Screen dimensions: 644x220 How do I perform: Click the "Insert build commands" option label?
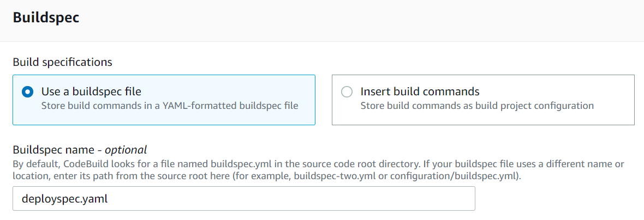click(x=420, y=91)
